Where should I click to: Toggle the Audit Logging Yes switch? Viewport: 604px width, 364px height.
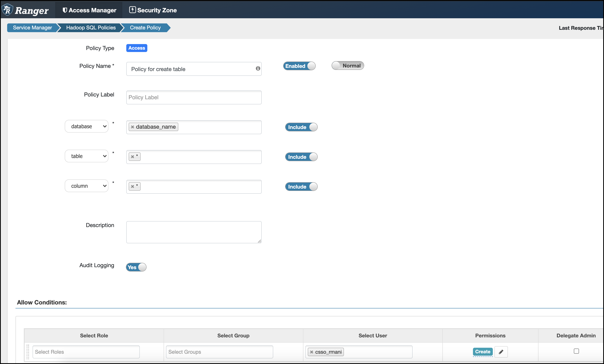click(x=136, y=267)
